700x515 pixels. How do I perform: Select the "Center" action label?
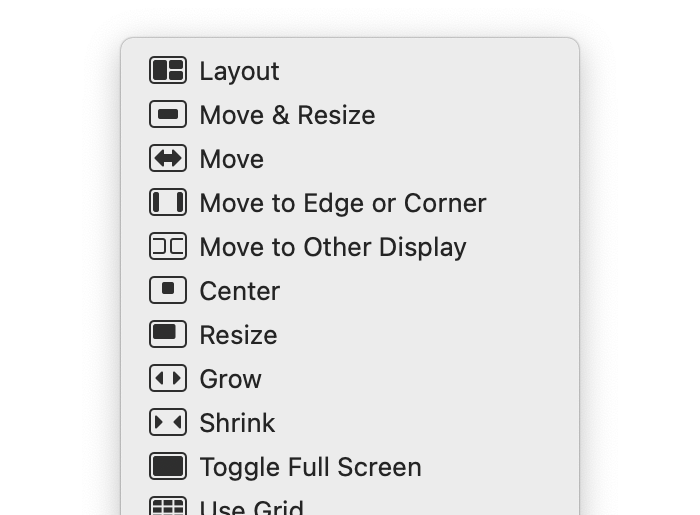tap(240, 291)
